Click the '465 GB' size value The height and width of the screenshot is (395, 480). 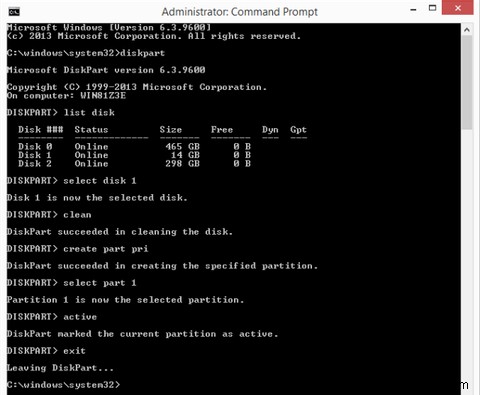tap(183, 147)
